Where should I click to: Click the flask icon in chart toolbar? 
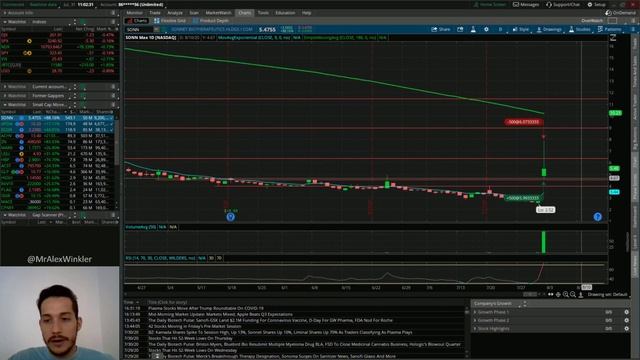point(473,29)
